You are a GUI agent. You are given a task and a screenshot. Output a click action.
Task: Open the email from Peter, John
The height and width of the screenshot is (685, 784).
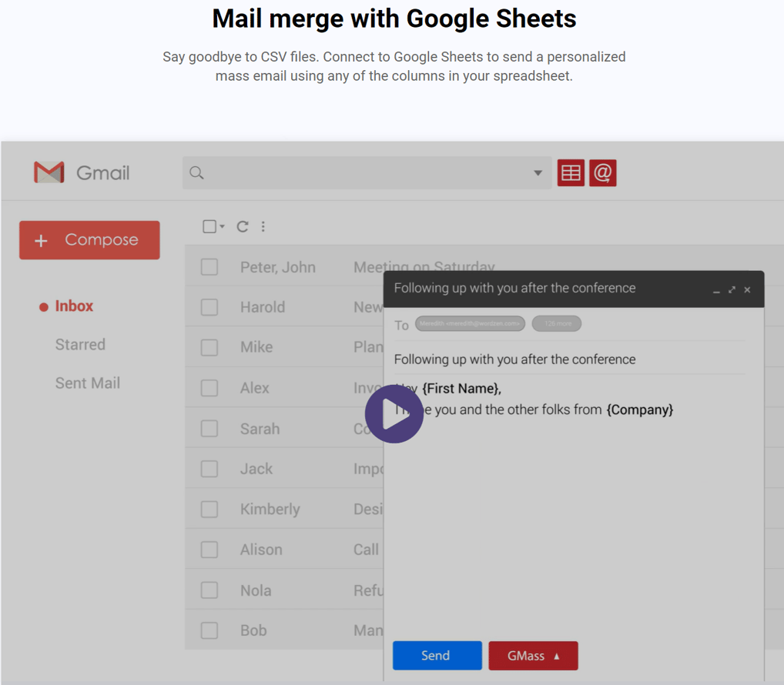point(277,267)
